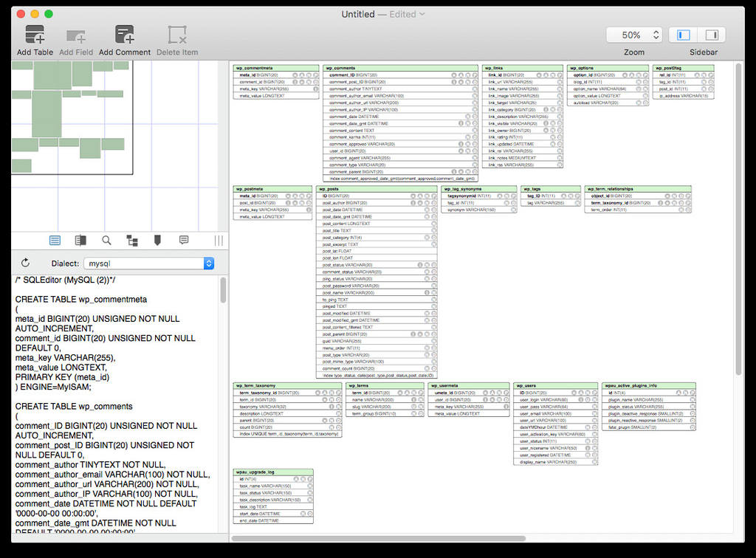The width and height of the screenshot is (756, 558).
Task: Toggle the right sidebar visibility
Action: (x=712, y=35)
